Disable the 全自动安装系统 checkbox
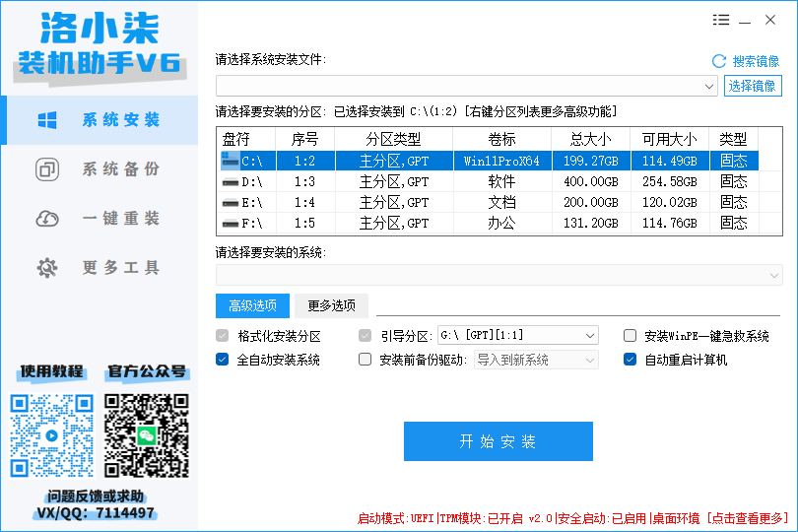The image size is (798, 532). click(223, 360)
